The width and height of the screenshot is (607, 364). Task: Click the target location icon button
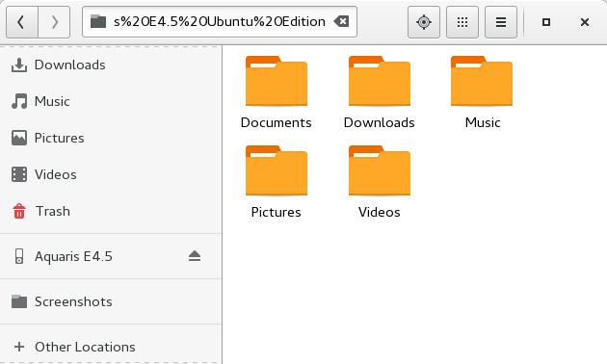tap(424, 22)
